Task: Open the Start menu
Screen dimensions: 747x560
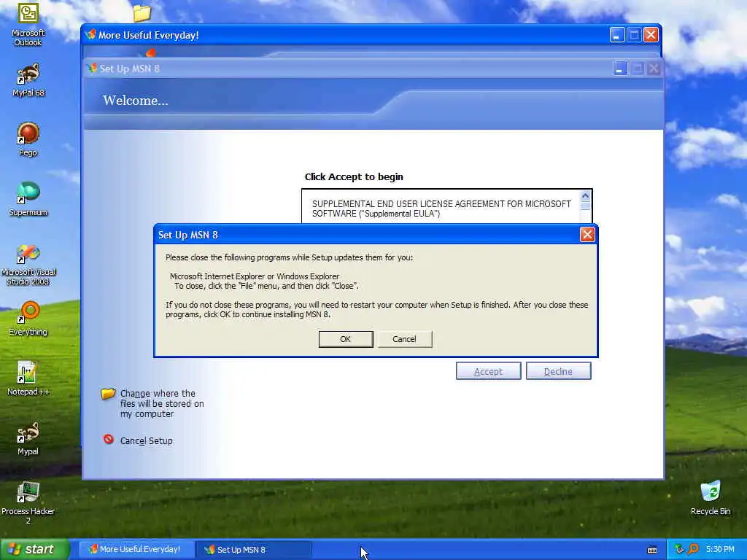Action: [34, 549]
